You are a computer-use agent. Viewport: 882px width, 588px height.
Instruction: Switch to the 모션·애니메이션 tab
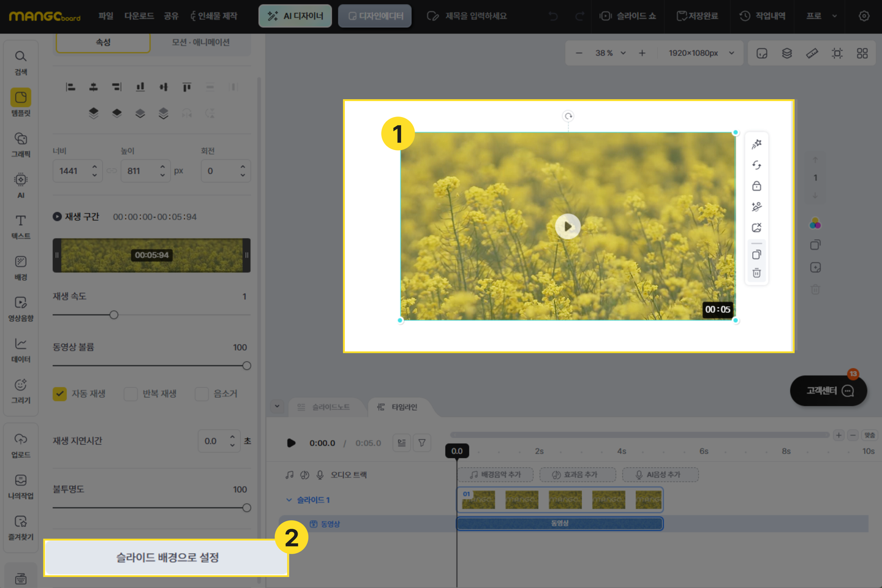(200, 42)
